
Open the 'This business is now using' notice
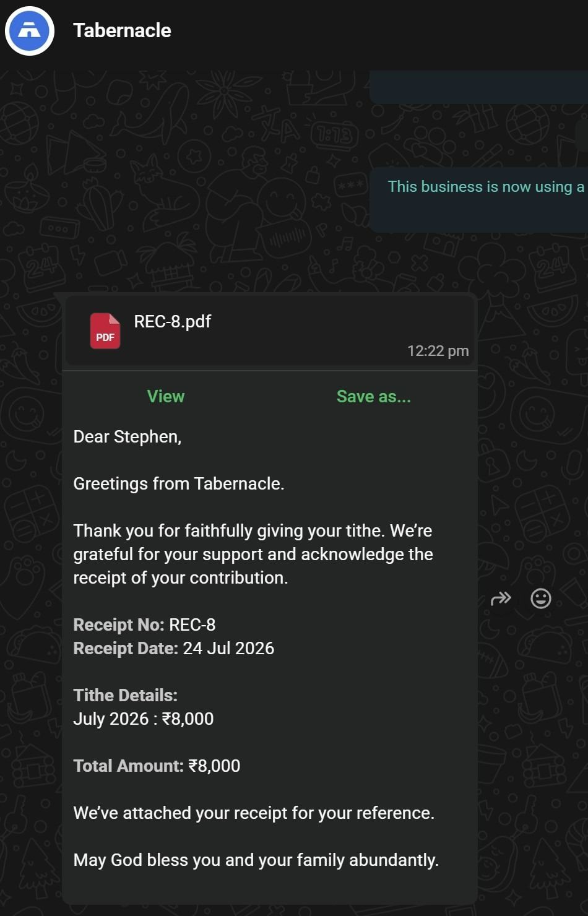(486, 187)
